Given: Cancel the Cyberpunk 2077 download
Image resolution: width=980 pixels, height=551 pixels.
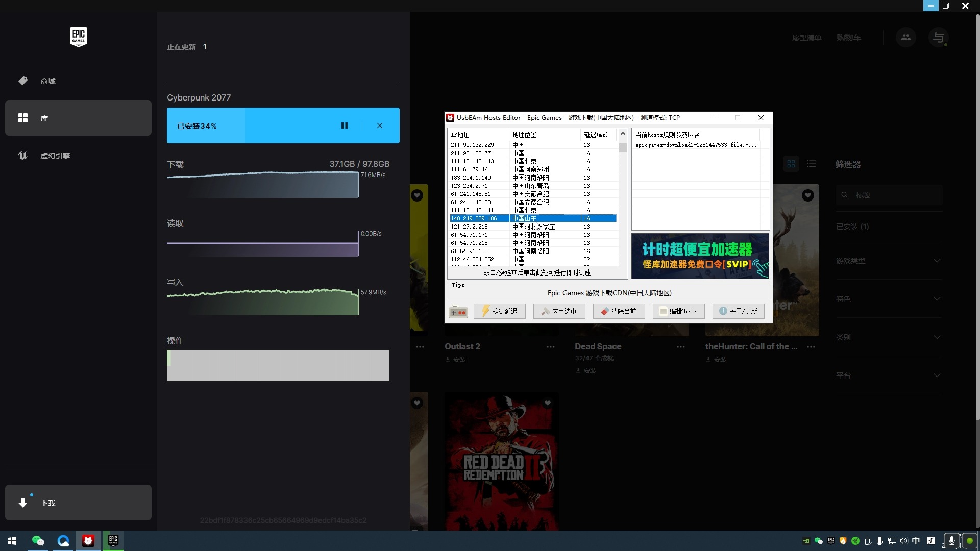Looking at the screenshot, I should coord(380,126).
